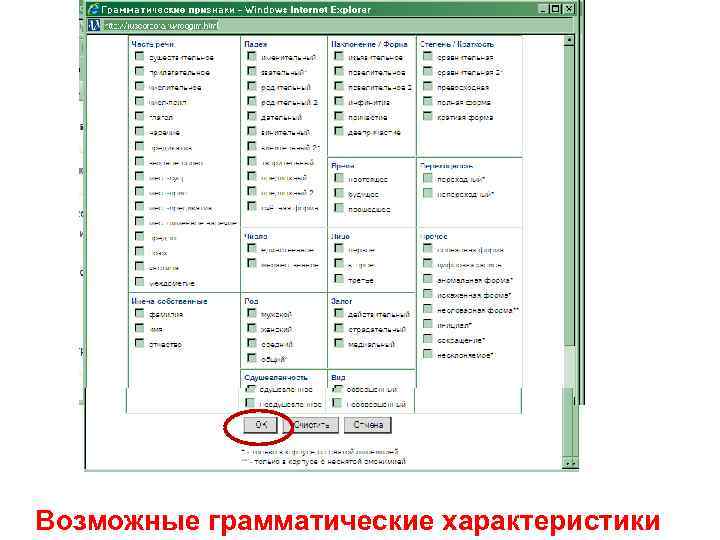The height and width of the screenshot is (540, 720).
Task: Check the сравнительная degree checkbox
Action: pos(428,56)
